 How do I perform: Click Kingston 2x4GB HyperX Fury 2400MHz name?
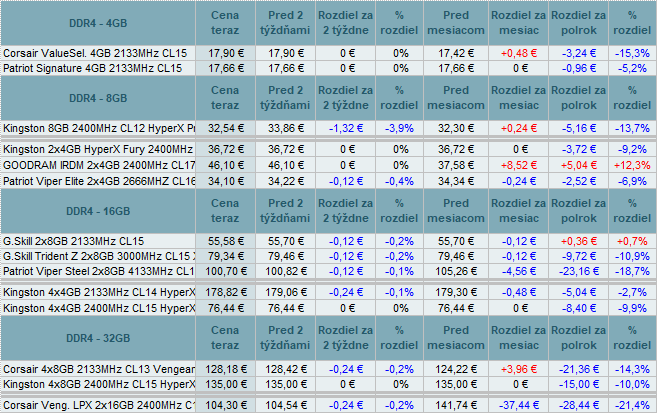click(x=98, y=149)
